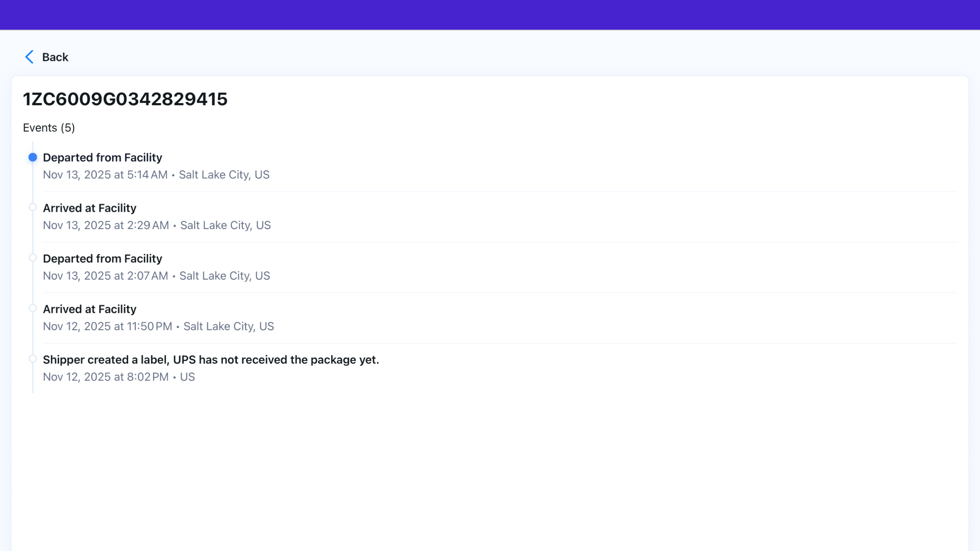Click timeline dot for 2:29 AM arrival
The height and width of the screenshot is (551, 980).
[33, 207]
